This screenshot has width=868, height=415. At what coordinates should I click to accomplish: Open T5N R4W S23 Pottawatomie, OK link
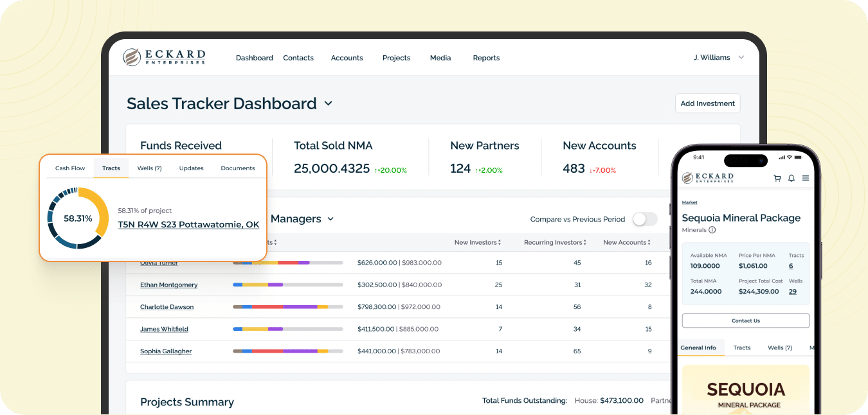coord(188,225)
